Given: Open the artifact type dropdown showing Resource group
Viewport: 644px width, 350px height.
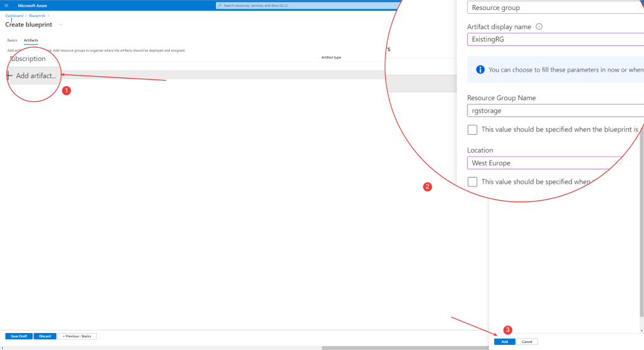Looking at the screenshot, I should pos(554,8).
